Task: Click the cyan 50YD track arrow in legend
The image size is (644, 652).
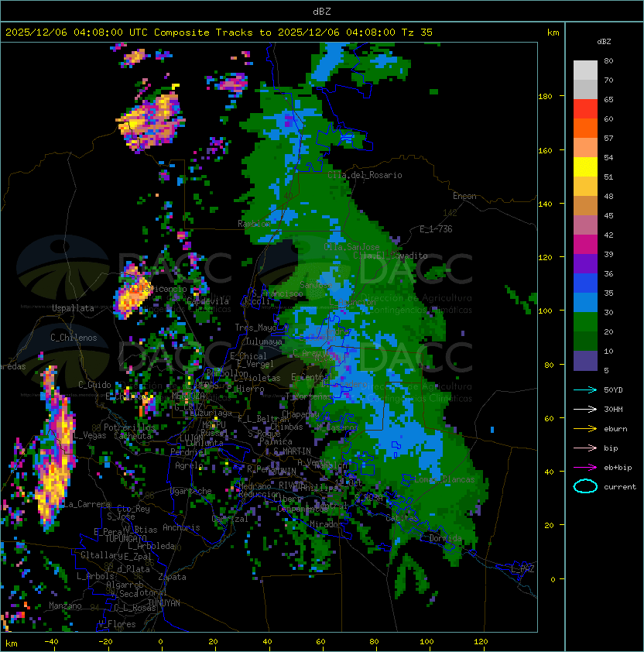Action: 585,390
